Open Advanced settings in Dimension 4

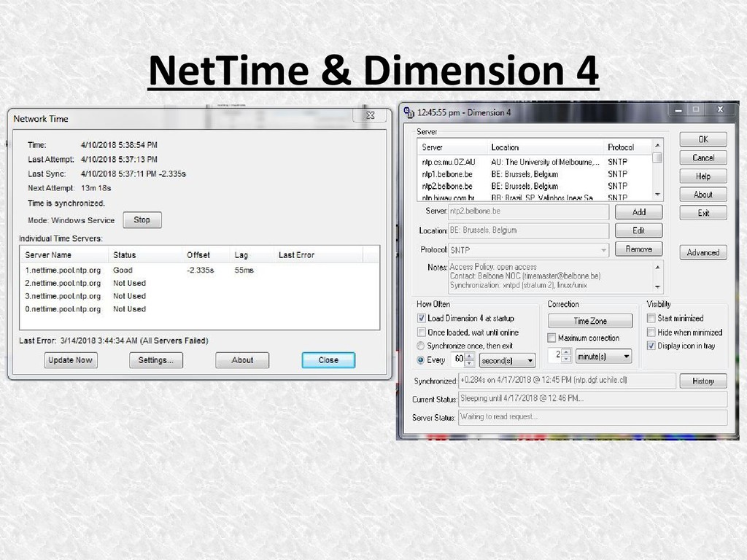tap(703, 252)
